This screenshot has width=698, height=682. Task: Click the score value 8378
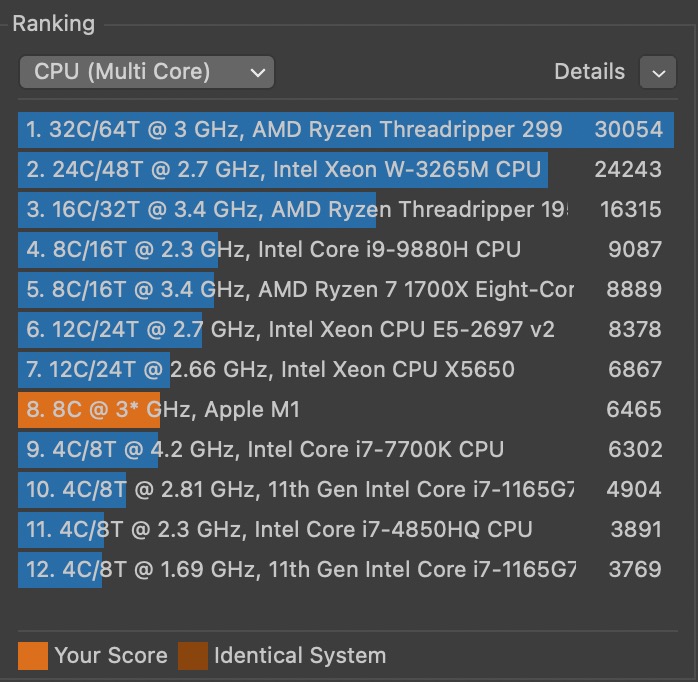635,329
